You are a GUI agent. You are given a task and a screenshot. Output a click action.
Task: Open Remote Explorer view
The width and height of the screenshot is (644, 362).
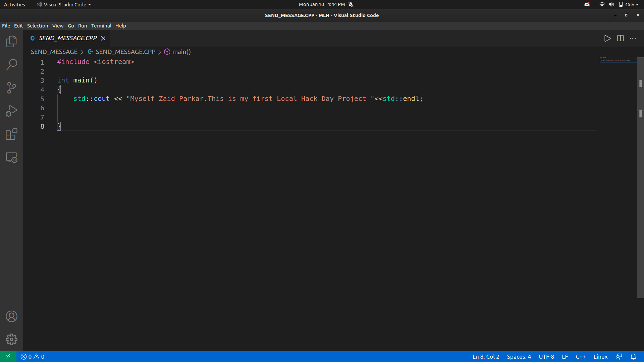[x=11, y=158]
